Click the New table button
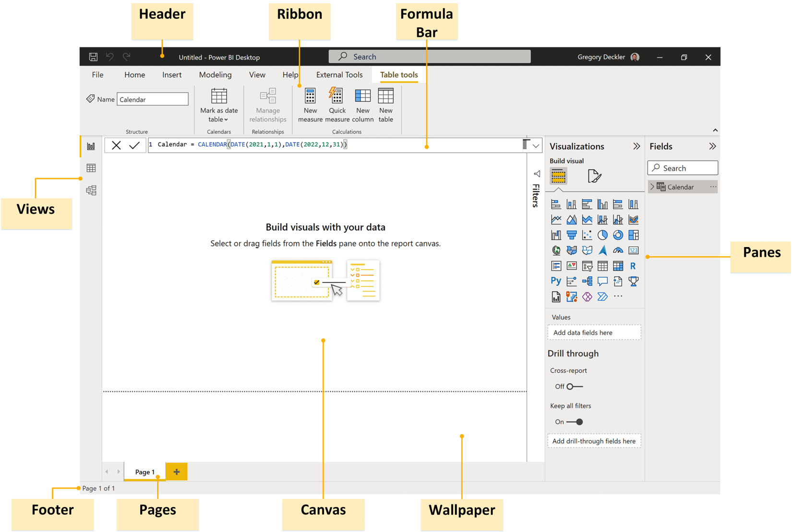 (385, 106)
